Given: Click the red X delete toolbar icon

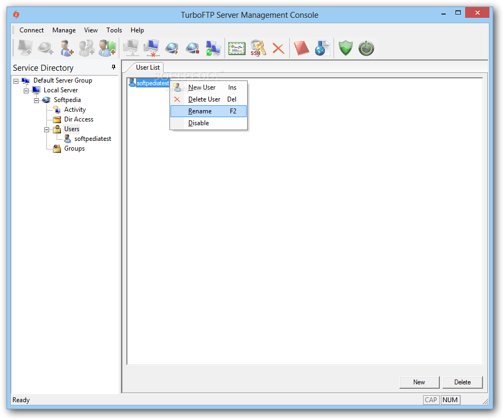Looking at the screenshot, I should point(278,49).
